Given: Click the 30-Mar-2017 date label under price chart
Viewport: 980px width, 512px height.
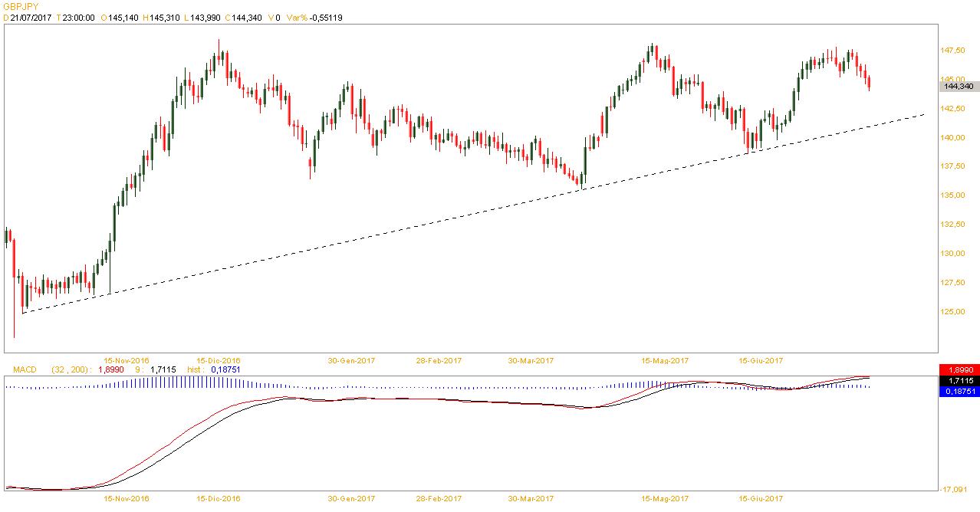Looking at the screenshot, I should (531, 360).
